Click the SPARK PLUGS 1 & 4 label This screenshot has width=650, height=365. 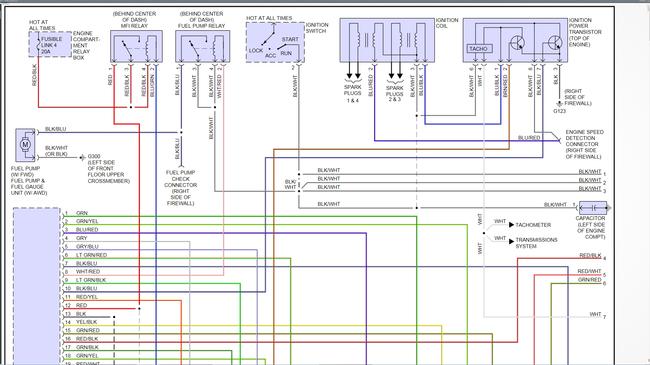352,94
